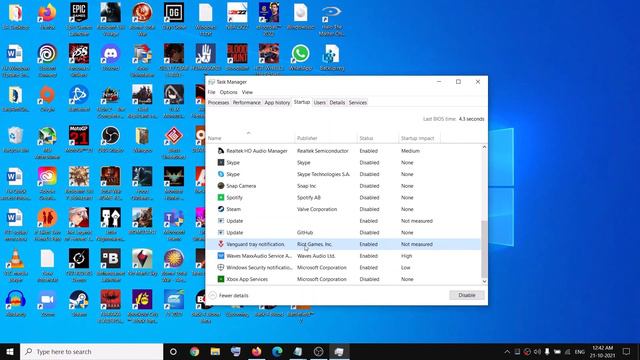This screenshot has width=640, height=360.
Task: Select the OBS Studio desktop icon
Action: (x=111, y=140)
